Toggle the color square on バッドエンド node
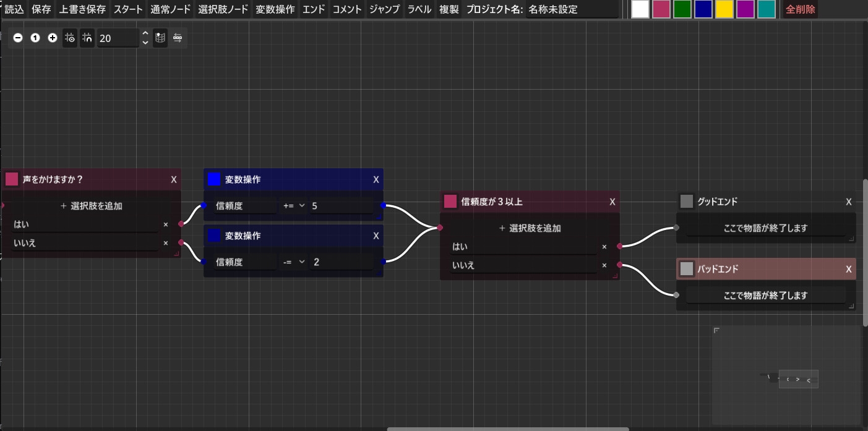The height and width of the screenshot is (431, 868). [x=686, y=269]
